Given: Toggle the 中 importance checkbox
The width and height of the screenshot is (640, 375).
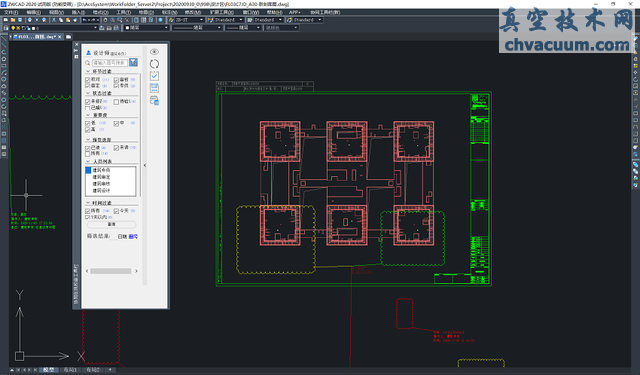Looking at the screenshot, I should 116,124.
